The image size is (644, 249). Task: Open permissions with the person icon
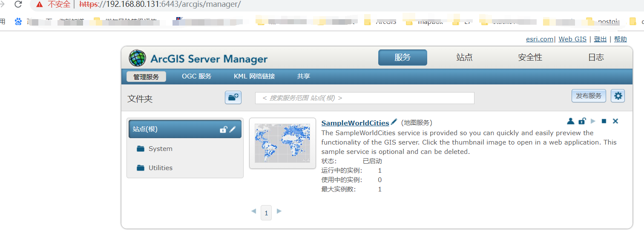[x=571, y=121]
